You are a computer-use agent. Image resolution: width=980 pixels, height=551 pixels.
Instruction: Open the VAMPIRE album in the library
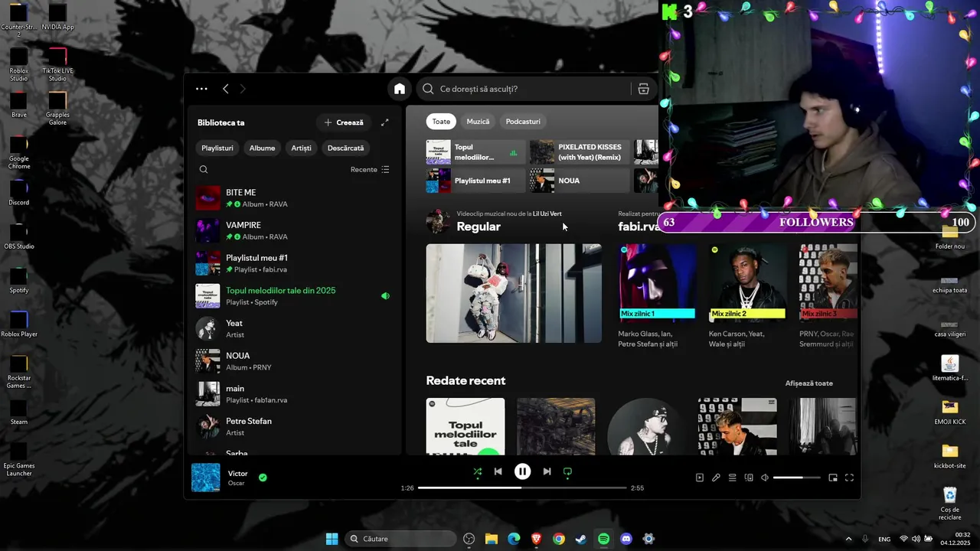pos(295,231)
